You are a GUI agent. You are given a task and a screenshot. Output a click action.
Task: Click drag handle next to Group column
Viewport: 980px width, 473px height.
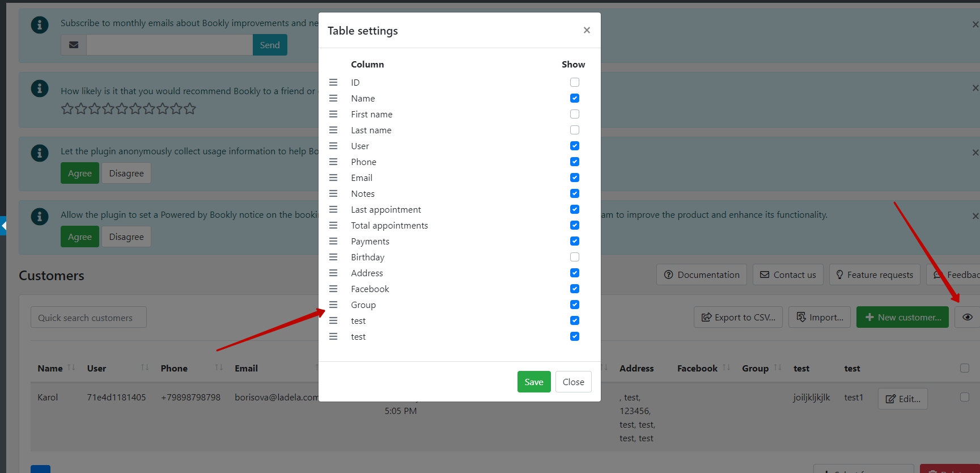point(333,305)
